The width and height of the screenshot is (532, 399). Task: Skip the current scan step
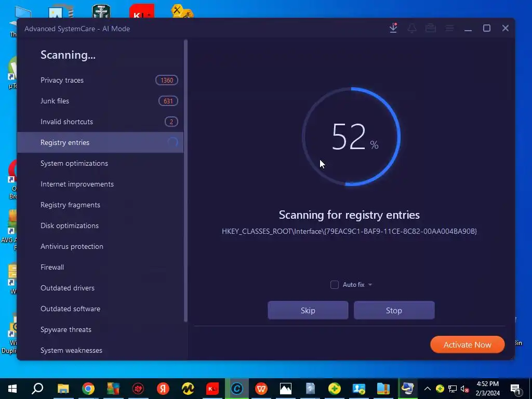(x=308, y=311)
